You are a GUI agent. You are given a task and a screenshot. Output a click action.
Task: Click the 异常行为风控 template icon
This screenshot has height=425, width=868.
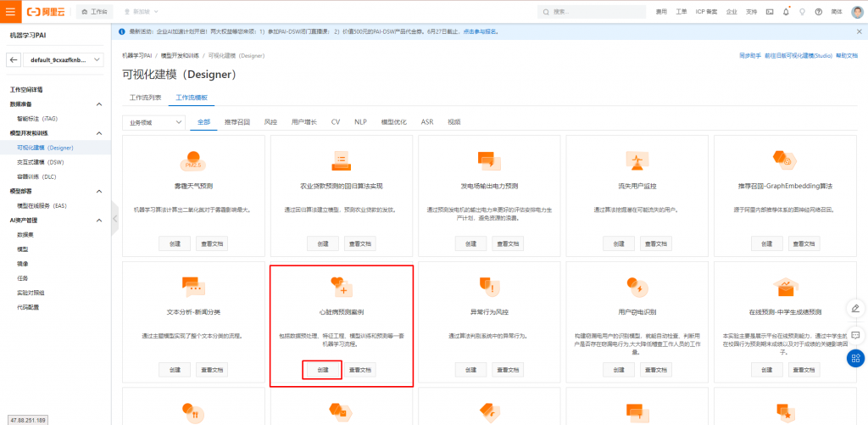point(489,287)
